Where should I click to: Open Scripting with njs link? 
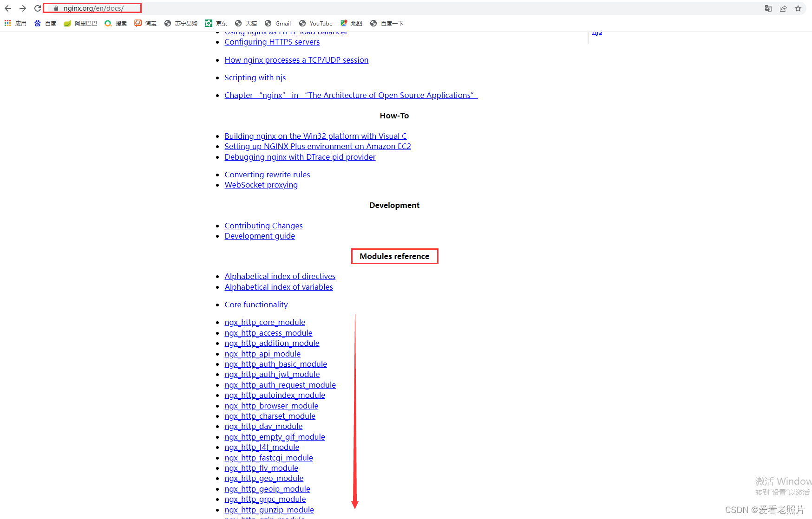(x=255, y=78)
